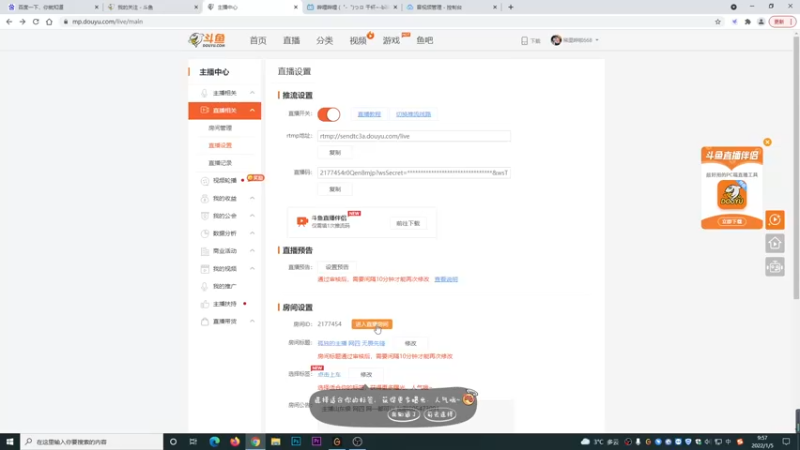Viewport: 800px width, 450px height.
Task: Click the rtmp address field
Action: [413, 136]
